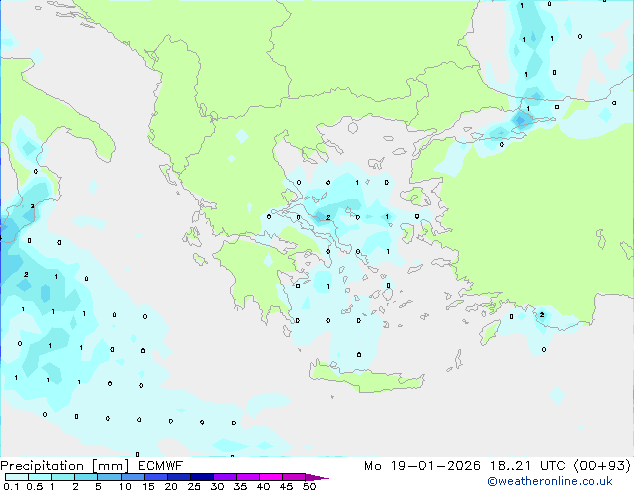Select the legend swatch between 0.1 and 0.5
Viewport: 634px width, 490px height.
[x=17, y=477]
